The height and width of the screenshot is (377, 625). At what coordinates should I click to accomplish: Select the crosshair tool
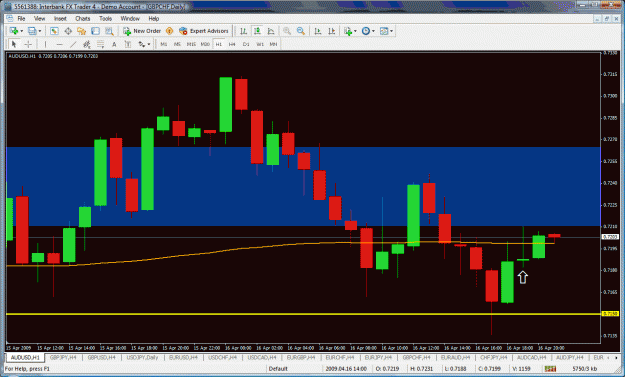click(x=28, y=44)
